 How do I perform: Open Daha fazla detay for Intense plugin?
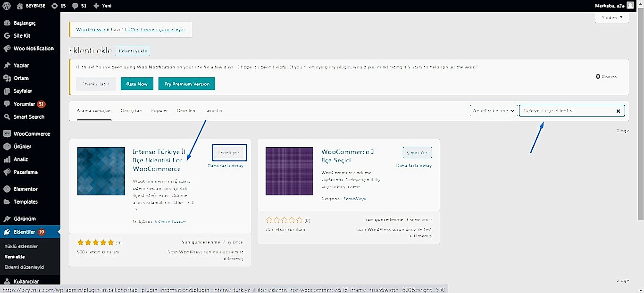(225, 166)
